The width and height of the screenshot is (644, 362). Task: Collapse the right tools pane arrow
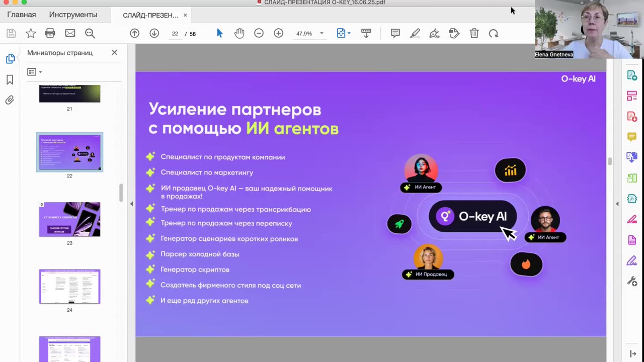point(617,204)
